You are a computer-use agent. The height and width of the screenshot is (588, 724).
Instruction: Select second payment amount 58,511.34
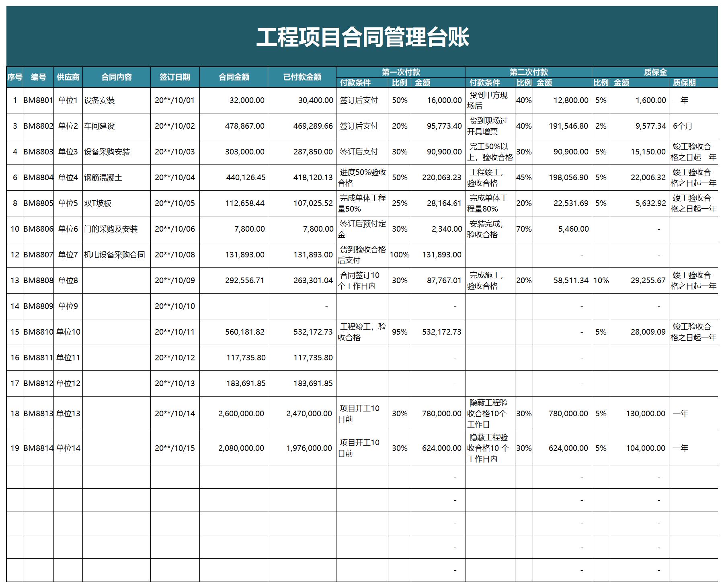tap(562, 280)
